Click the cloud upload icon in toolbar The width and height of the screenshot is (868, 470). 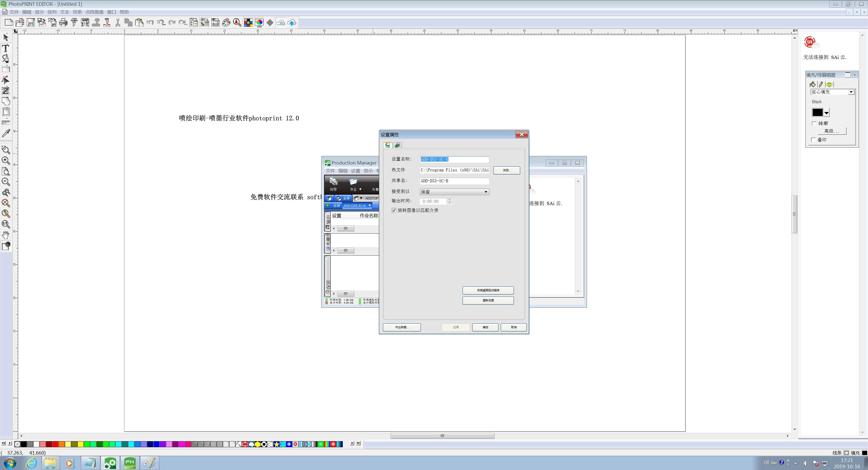tap(292, 23)
